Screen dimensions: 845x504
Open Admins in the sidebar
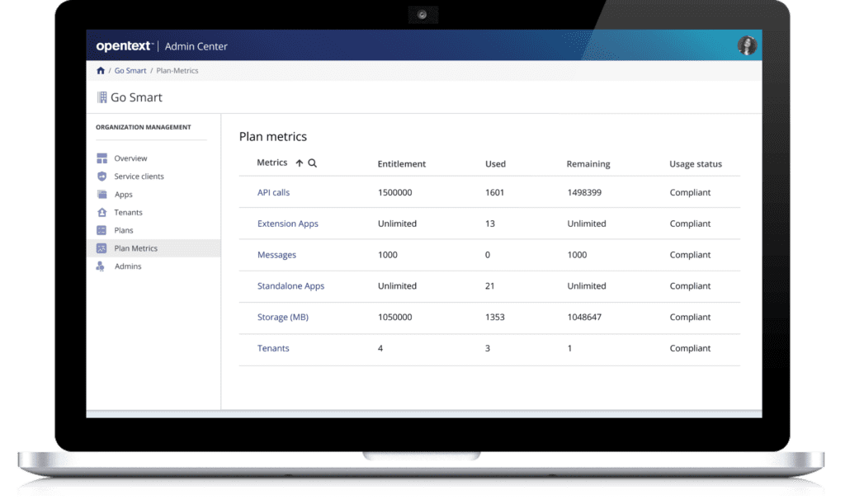[128, 266]
